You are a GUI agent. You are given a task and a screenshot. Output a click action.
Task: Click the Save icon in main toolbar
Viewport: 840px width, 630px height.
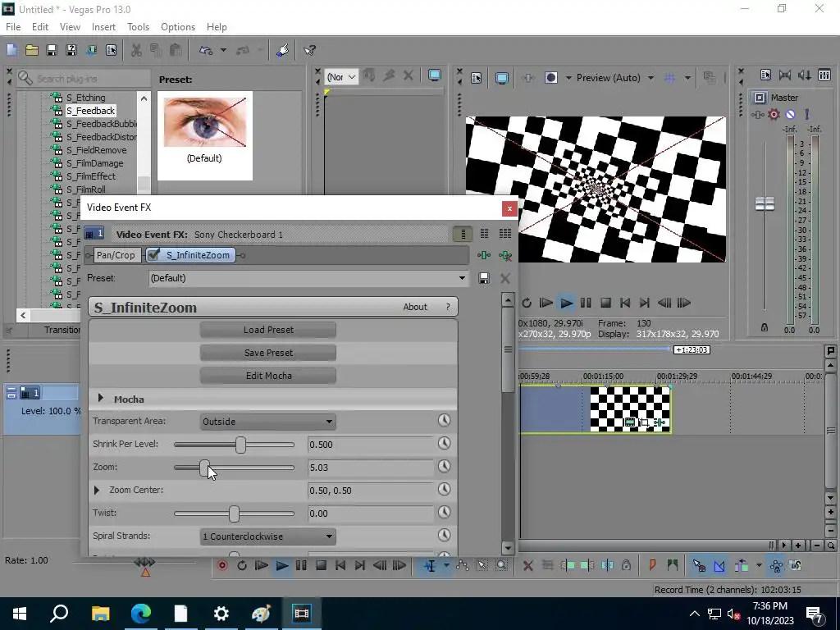52,50
